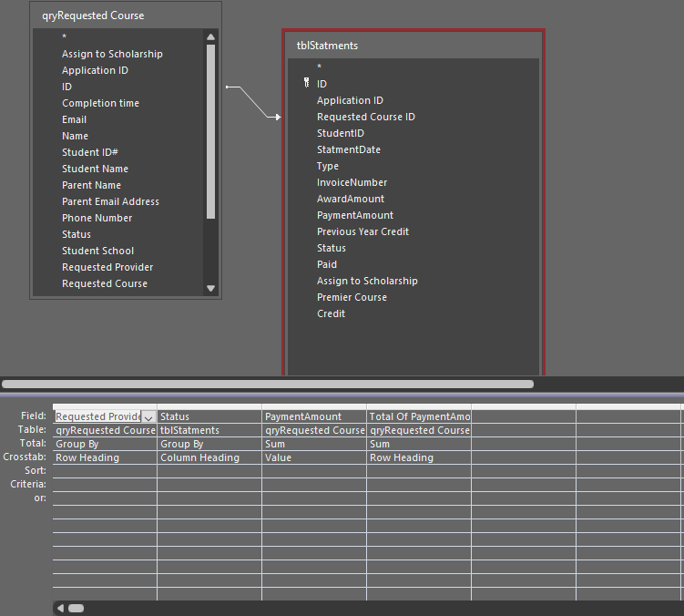Select the Phone Number field
The height and width of the screenshot is (616, 684).
click(x=97, y=218)
